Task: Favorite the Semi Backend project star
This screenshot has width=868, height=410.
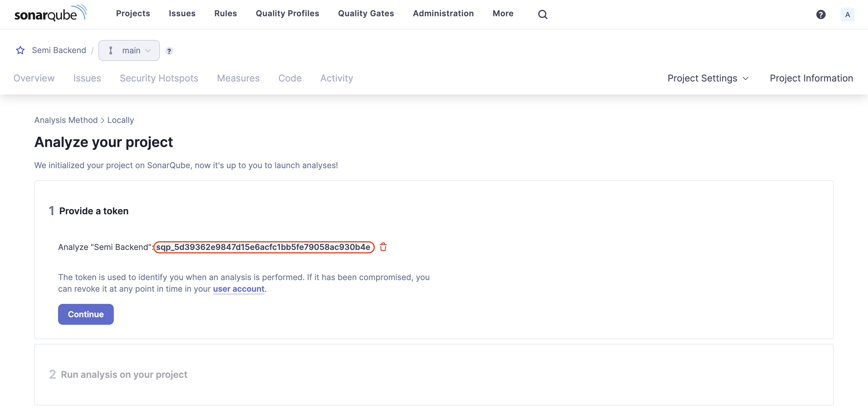Action: [20, 50]
